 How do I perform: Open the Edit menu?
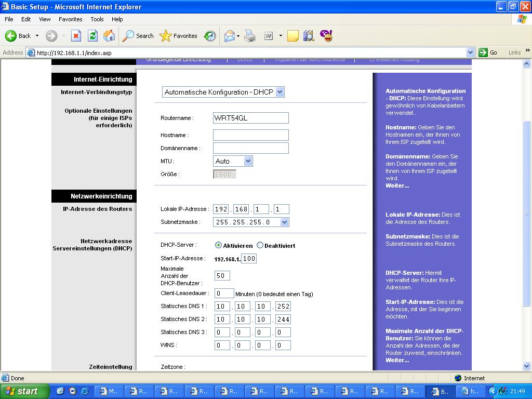tap(26, 19)
